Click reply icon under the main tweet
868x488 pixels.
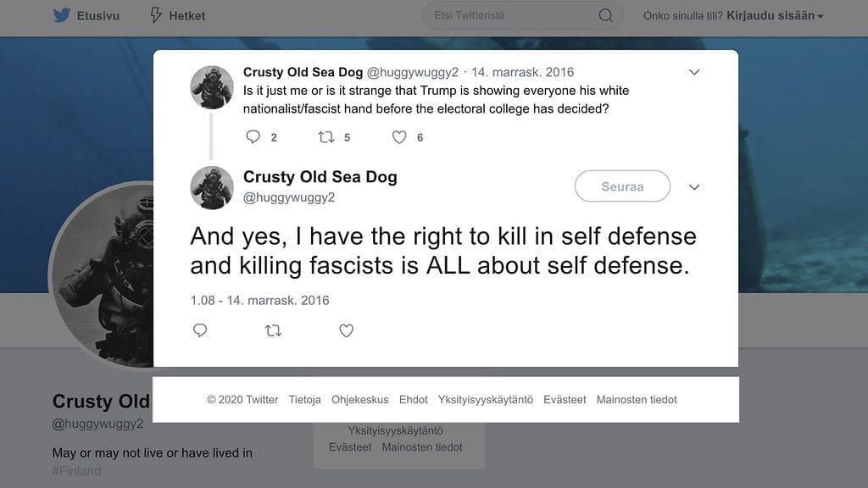point(200,330)
